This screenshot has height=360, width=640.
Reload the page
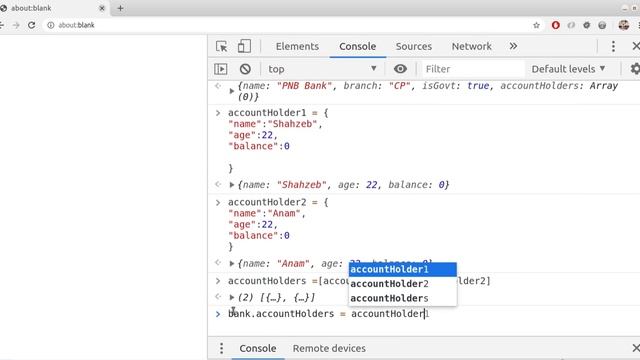(x=31, y=25)
